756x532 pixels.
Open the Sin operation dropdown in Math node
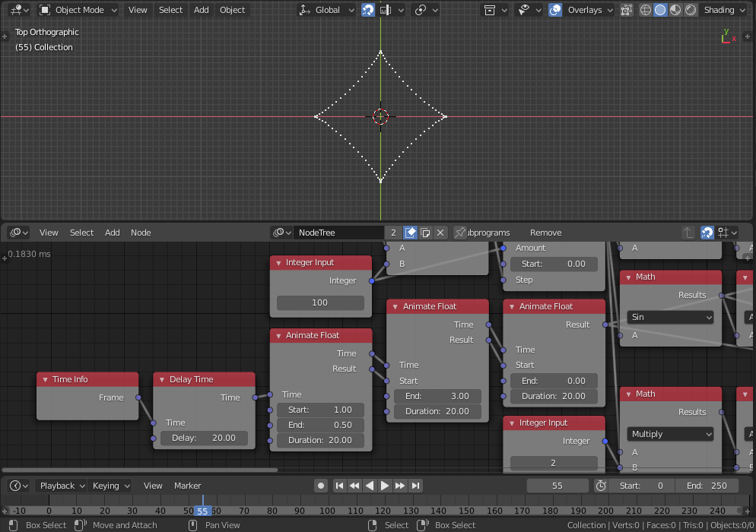[x=669, y=317]
